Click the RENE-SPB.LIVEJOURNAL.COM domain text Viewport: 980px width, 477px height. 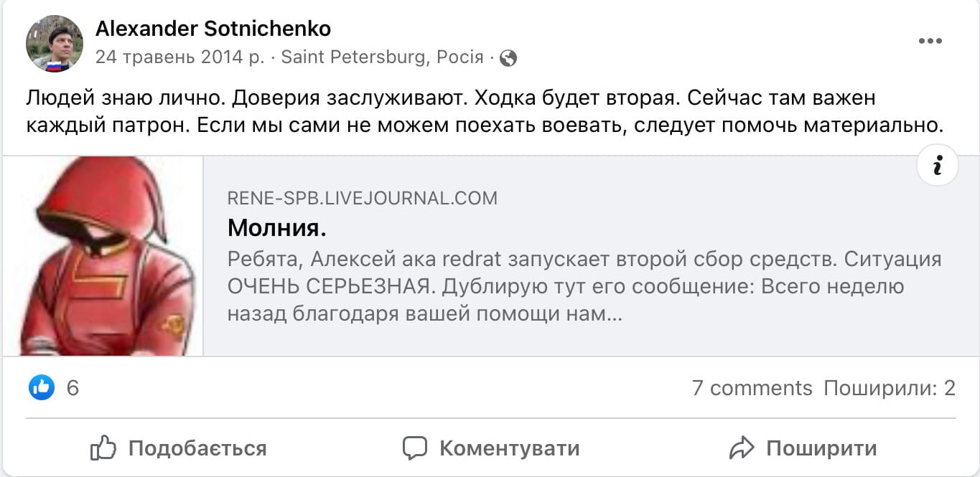[x=362, y=198]
